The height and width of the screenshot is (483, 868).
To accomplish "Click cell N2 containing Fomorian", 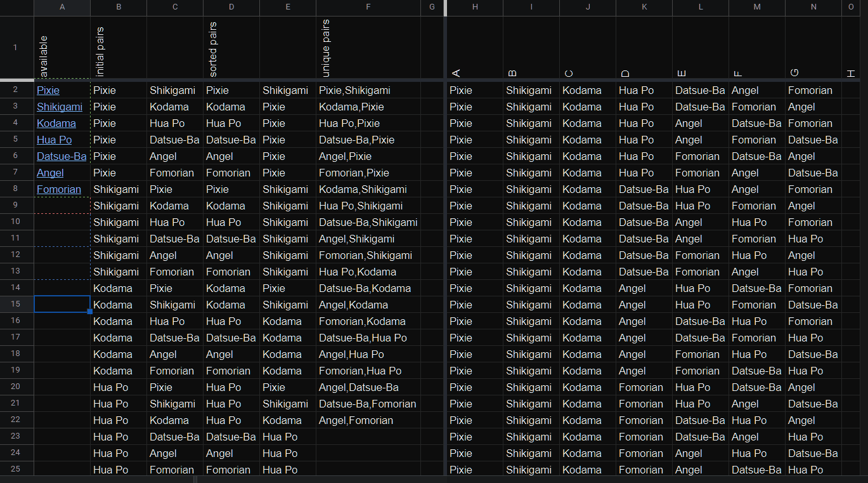I will pos(813,90).
